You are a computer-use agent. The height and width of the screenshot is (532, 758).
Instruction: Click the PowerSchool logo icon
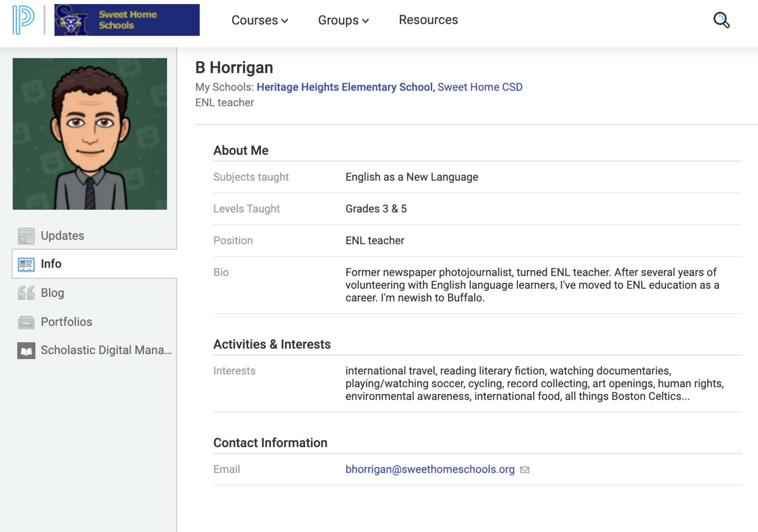point(23,20)
